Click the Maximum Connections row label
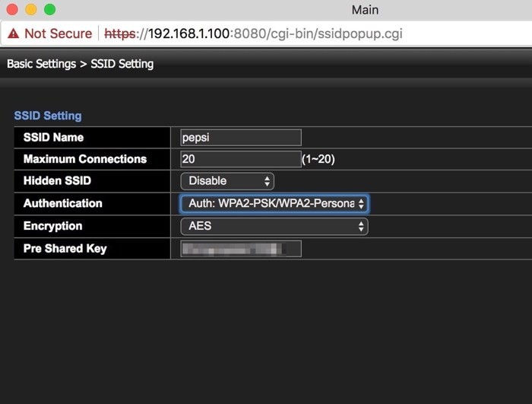The width and height of the screenshot is (532, 404). tap(84, 159)
